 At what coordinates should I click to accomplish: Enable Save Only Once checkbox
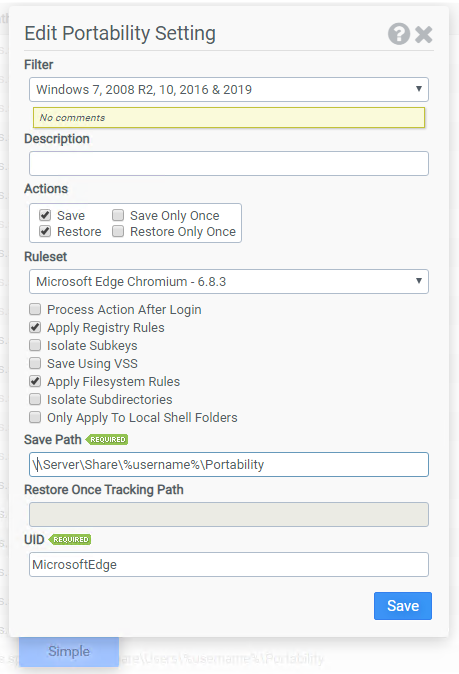click(118, 215)
